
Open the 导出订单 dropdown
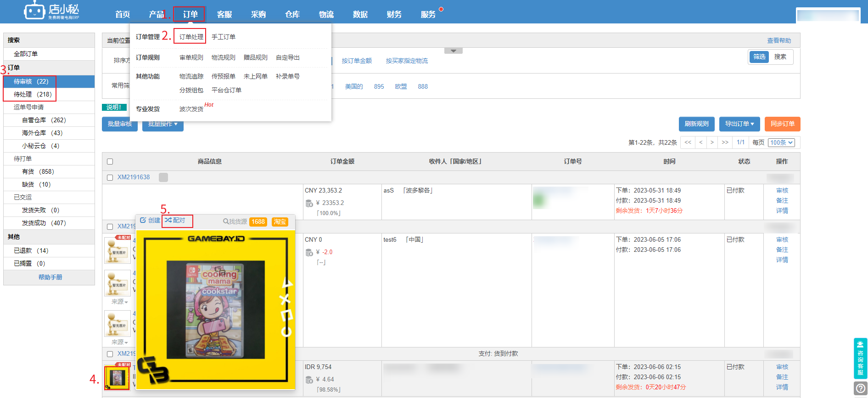pos(739,124)
